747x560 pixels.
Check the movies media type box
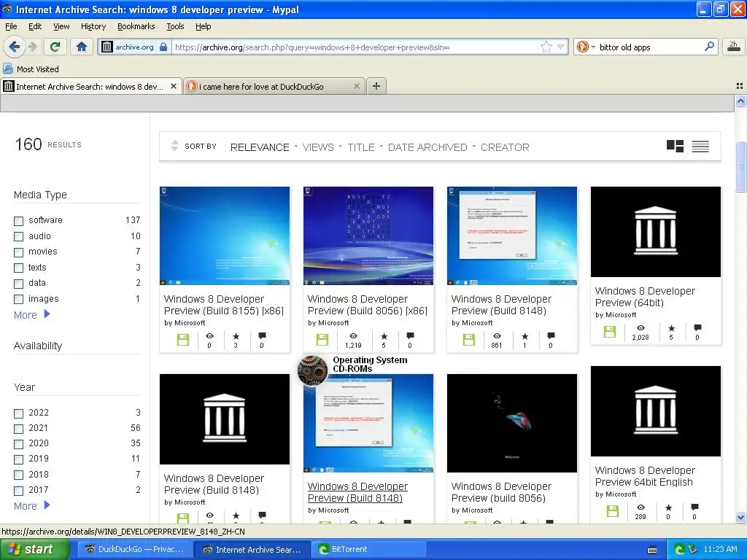(18, 252)
